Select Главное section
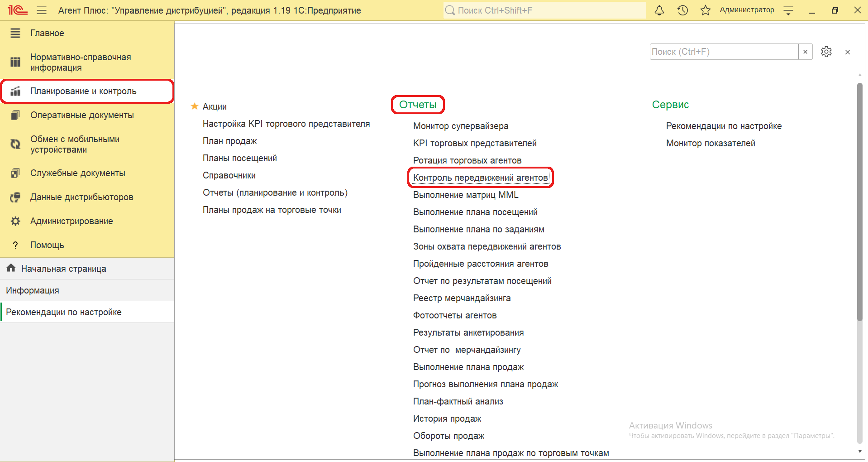The width and height of the screenshot is (868, 462). coord(87,33)
